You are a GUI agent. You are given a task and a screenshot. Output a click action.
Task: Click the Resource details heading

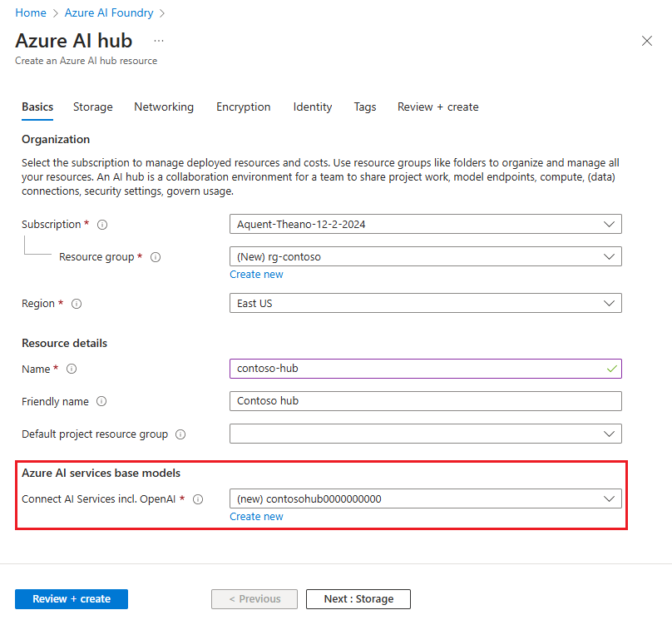pyautogui.click(x=64, y=344)
